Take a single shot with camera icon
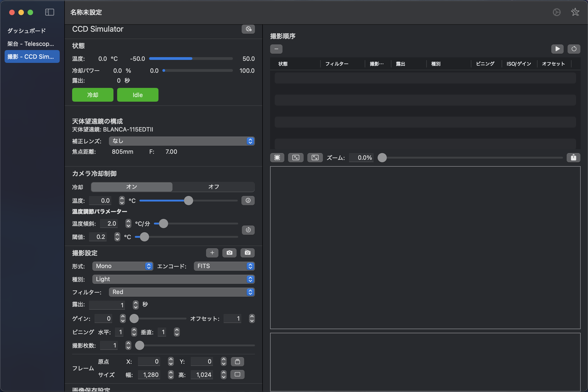The width and height of the screenshot is (588, 392). [x=247, y=253]
